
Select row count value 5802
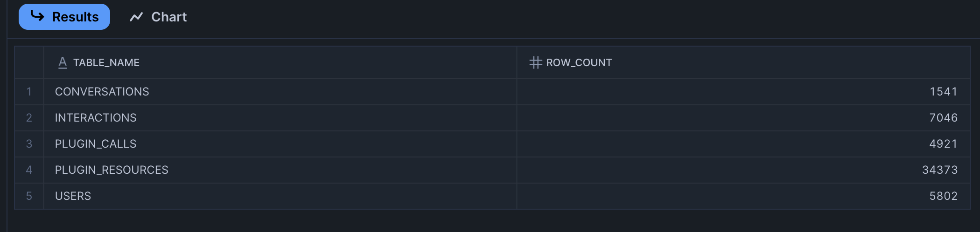pyautogui.click(x=743, y=196)
